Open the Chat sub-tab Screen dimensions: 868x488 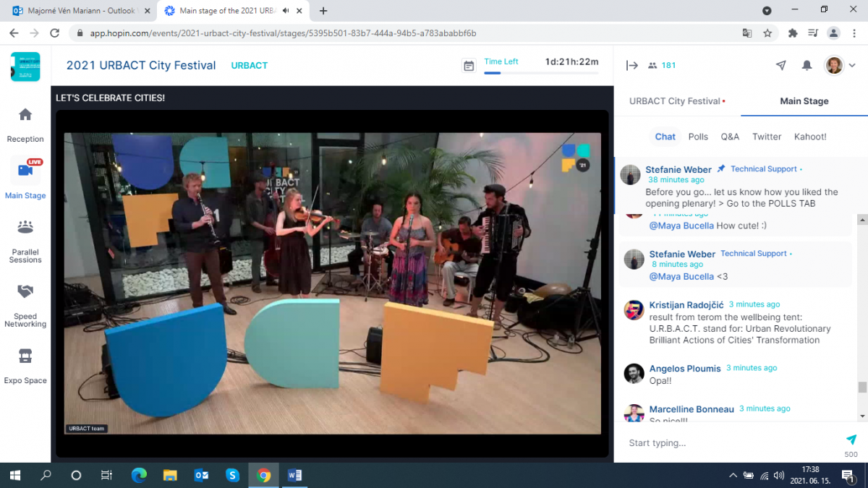click(x=665, y=137)
